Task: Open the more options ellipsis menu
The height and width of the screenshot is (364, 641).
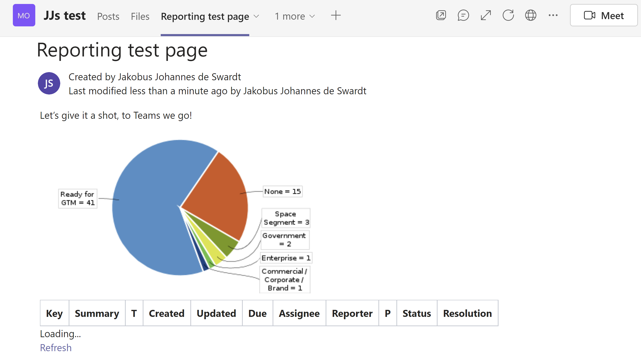Action: [553, 15]
